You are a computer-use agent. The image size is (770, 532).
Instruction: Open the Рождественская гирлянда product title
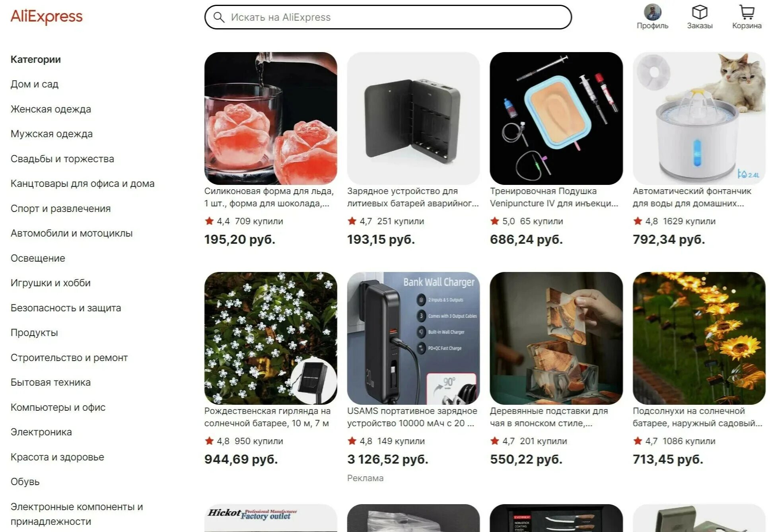[267, 417]
